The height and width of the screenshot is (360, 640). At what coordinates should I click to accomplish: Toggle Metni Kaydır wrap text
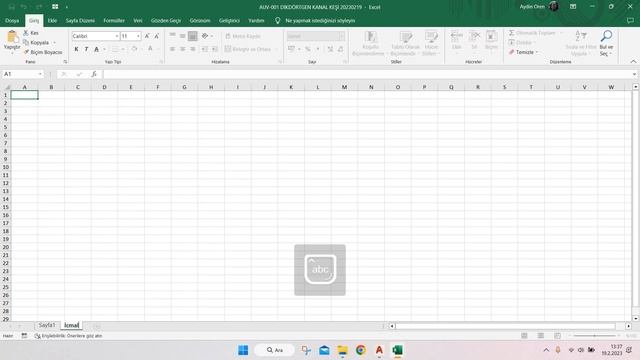(242, 36)
